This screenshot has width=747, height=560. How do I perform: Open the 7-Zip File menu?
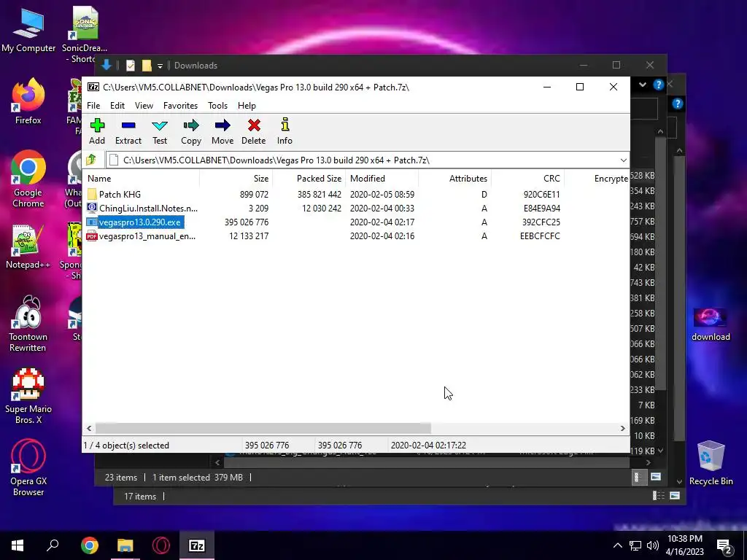click(x=93, y=105)
